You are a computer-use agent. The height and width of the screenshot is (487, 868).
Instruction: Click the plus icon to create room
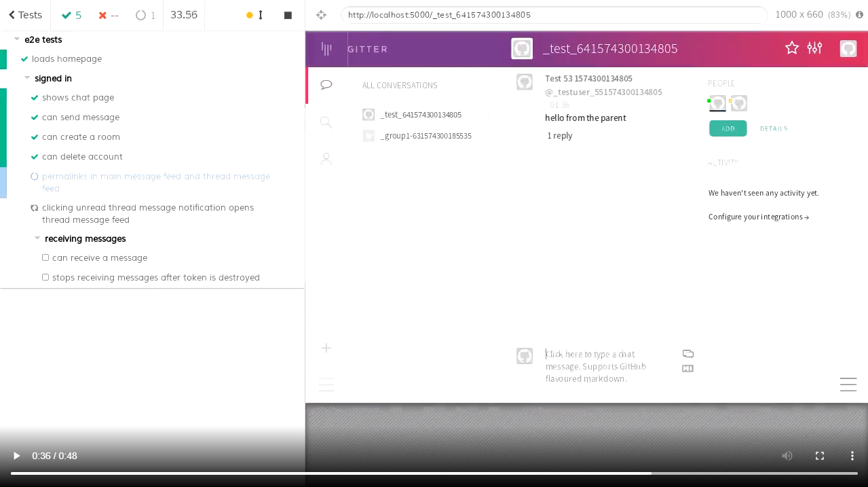click(x=326, y=348)
